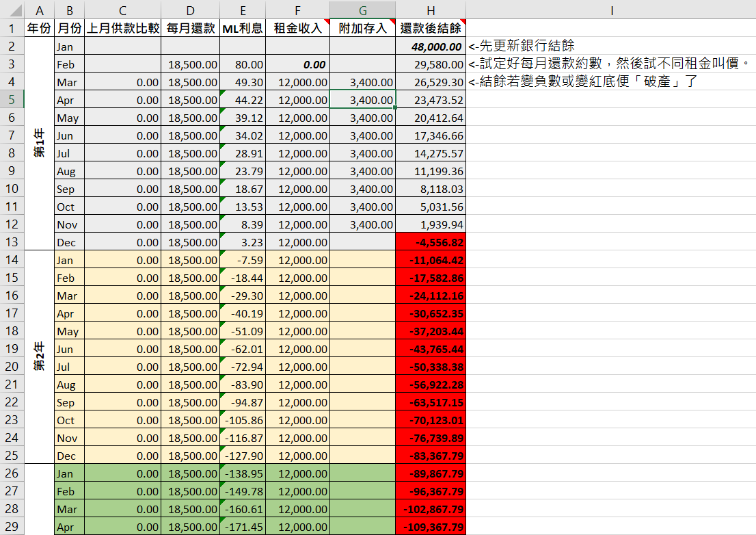Select row 5 header
756x535 pixels.
click(12, 100)
